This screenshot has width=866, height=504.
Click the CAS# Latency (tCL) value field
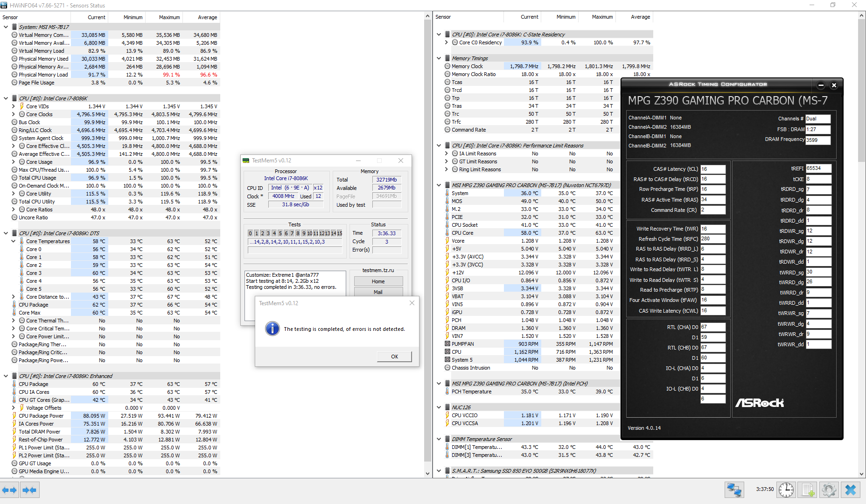[x=712, y=169]
